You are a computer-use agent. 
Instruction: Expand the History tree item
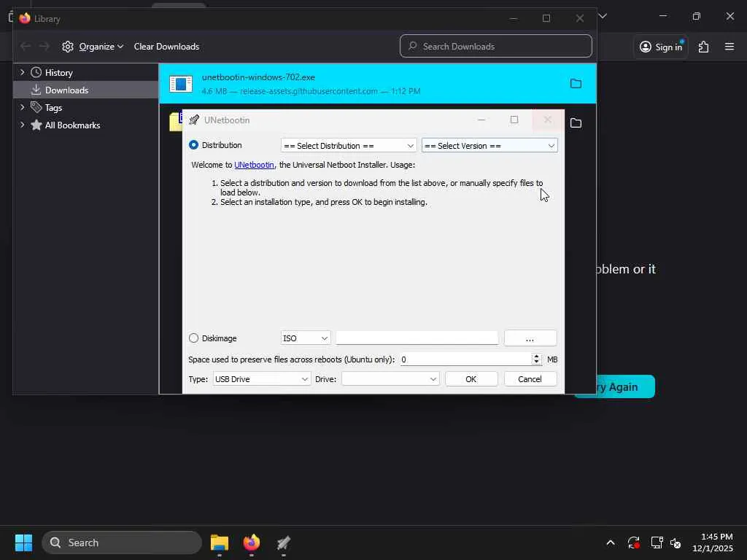(x=22, y=72)
